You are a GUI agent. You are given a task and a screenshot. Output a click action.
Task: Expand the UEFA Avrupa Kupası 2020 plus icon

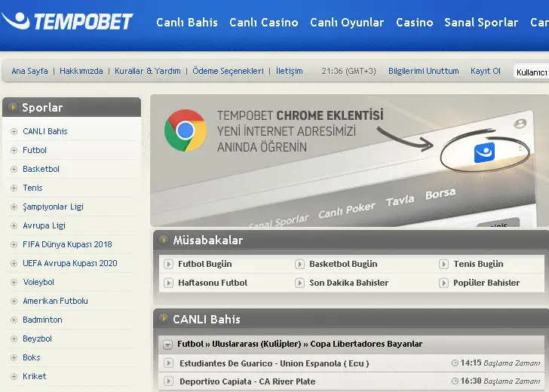coord(14,264)
